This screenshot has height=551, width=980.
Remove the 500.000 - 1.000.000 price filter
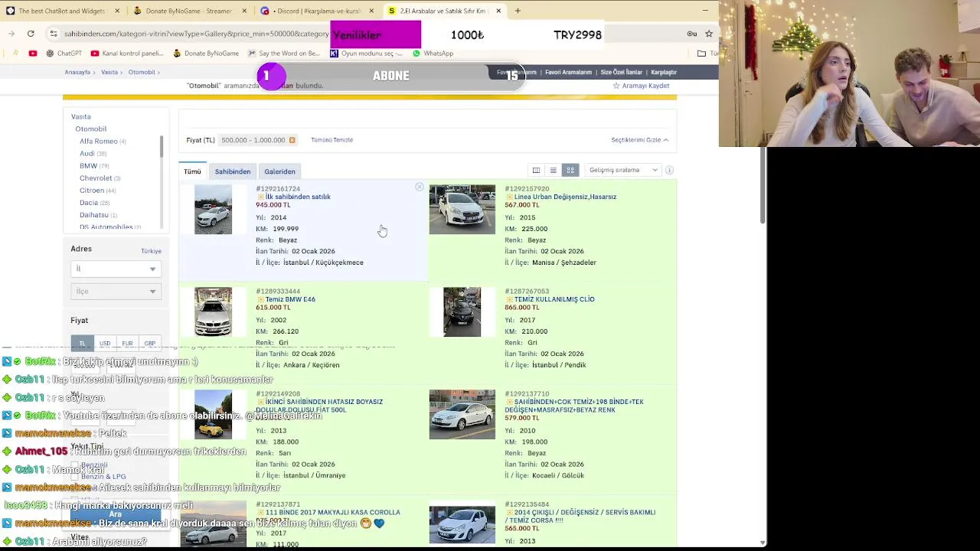click(292, 140)
